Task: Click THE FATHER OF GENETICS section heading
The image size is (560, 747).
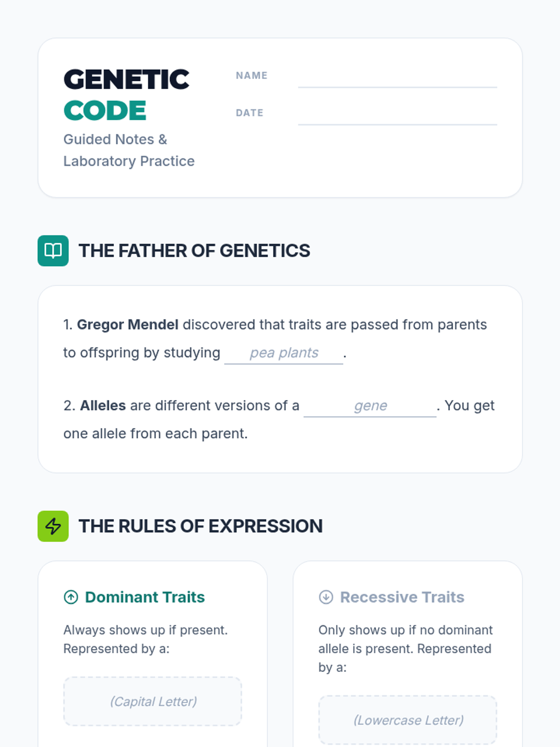Action: click(x=195, y=251)
